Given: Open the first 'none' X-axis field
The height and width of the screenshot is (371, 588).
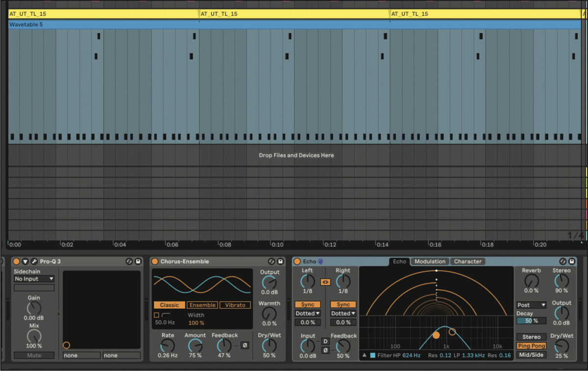Looking at the screenshot, I should point(81,355).
